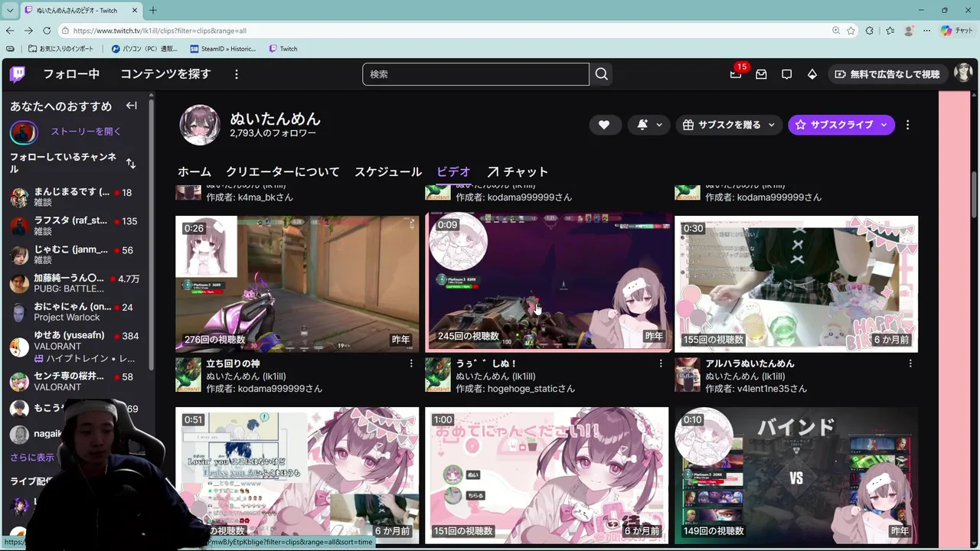980x551 pixels.
Task: Switch to the クリエイターについて tab
Action: (283, 171)
